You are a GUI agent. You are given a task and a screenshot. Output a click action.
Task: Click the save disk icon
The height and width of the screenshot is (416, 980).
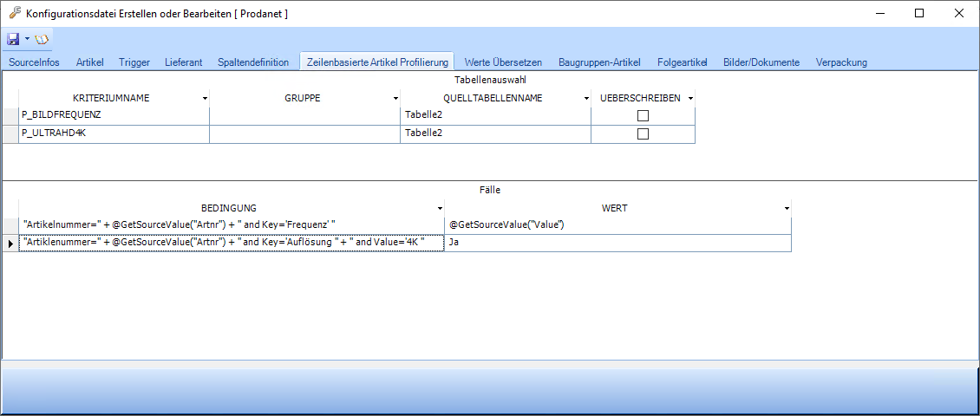[x=13, y=39]
